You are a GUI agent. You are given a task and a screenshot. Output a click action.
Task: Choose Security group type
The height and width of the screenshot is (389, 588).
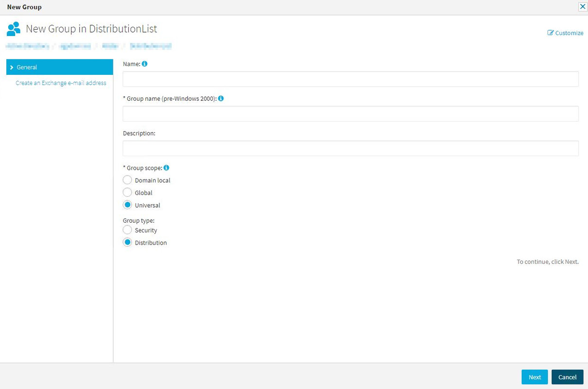[x=127, y=230]
